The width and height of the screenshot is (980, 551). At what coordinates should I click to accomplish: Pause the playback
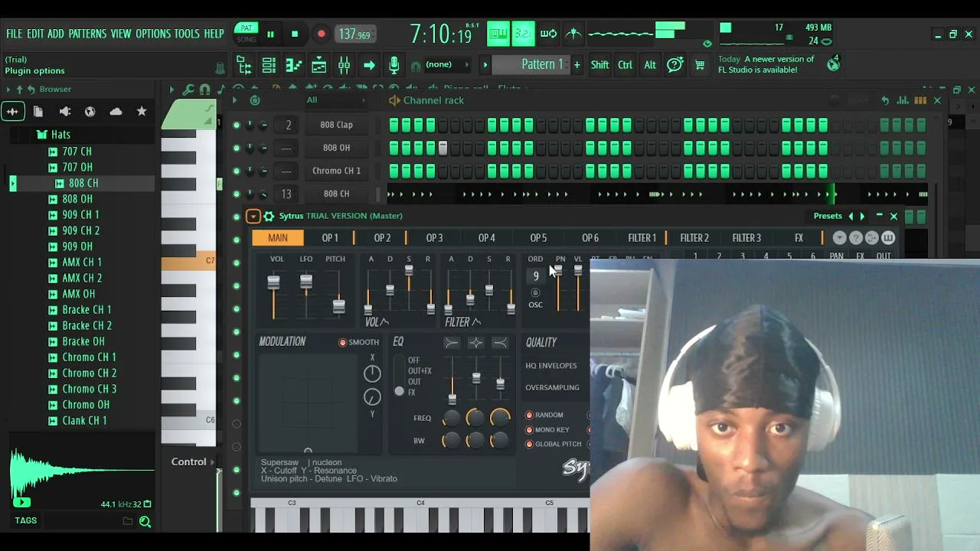click(x=270, y=34)
